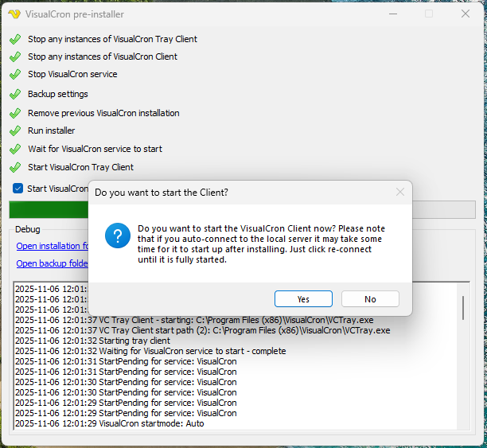Screen dimensions: 487x448
Task: Click the green checkmark beside Run installer
Action: click(14, 131)
